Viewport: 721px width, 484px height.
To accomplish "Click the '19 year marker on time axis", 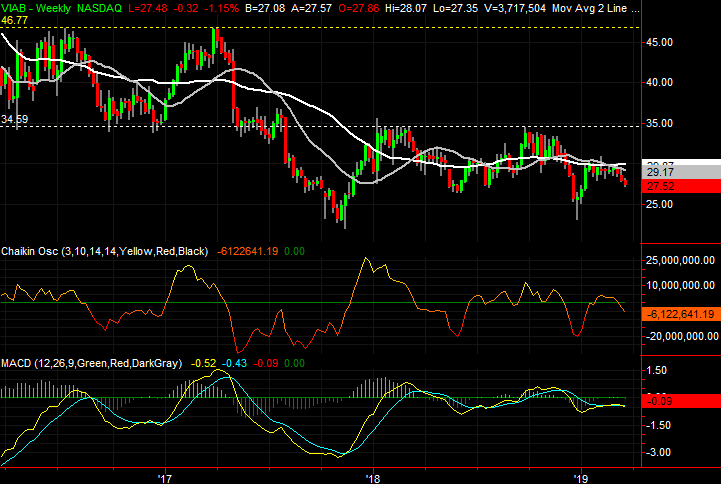I will [x=582, y=477].
